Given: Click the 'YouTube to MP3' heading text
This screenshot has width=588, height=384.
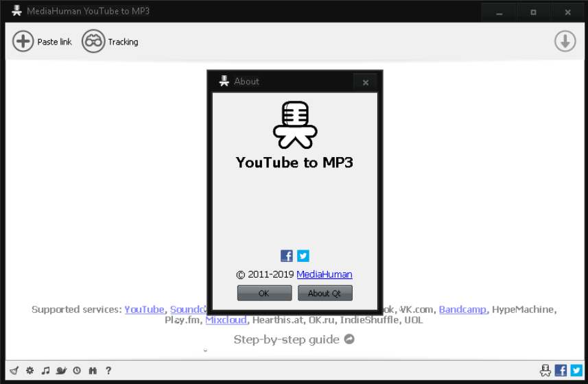Looking at the screenshot, I should (295, 163).
